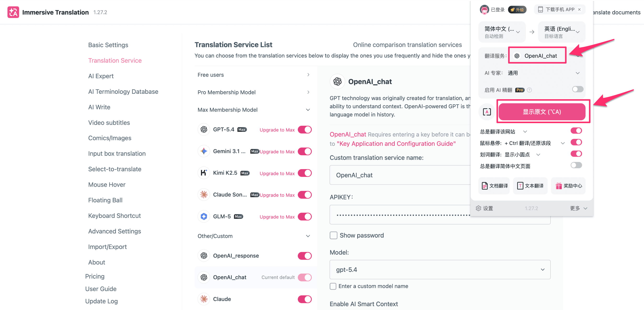Click the user avatar in popup
The image size is (644, 310).
coord(484,10)
